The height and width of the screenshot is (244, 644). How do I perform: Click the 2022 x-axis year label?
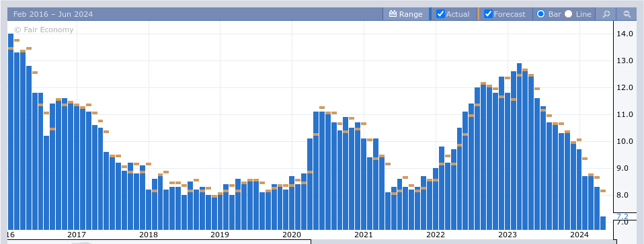pos(436,235)
